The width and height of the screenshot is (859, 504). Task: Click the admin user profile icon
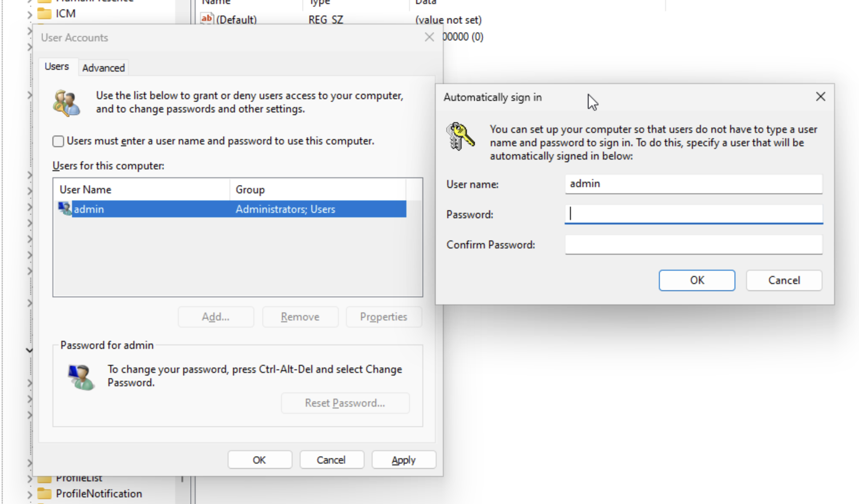pyautogui.click(x=65, y=208)
